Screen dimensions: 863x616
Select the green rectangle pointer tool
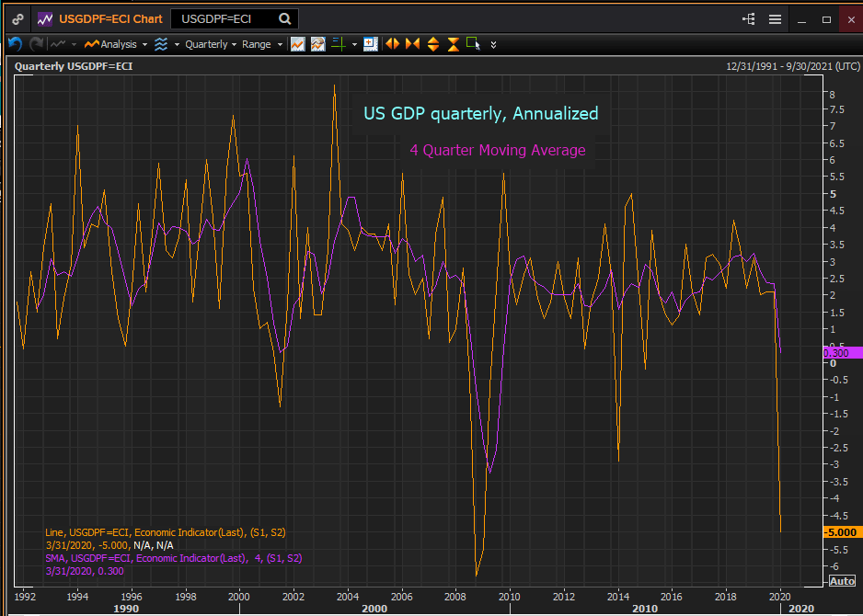tap(473, 43)
